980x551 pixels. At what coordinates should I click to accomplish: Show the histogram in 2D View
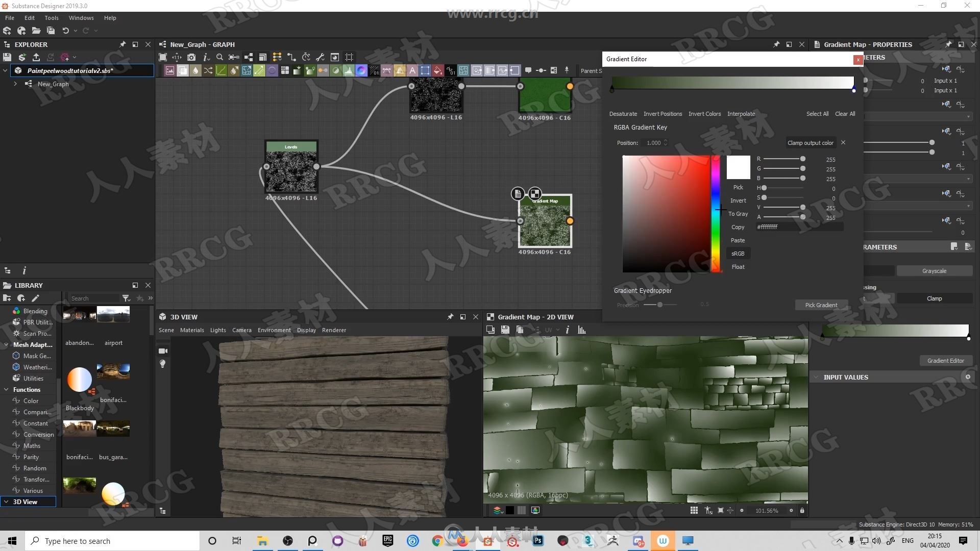coord(581,330)
